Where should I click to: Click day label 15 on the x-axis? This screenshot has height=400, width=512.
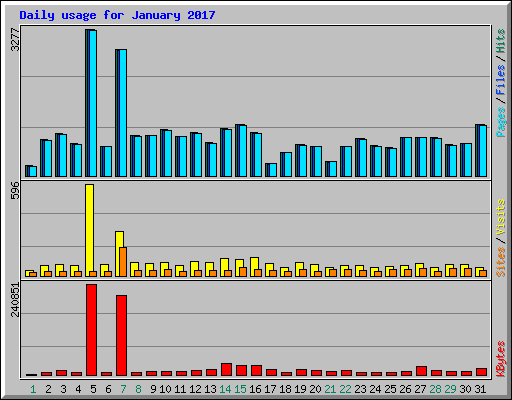[x=240, y=389]
